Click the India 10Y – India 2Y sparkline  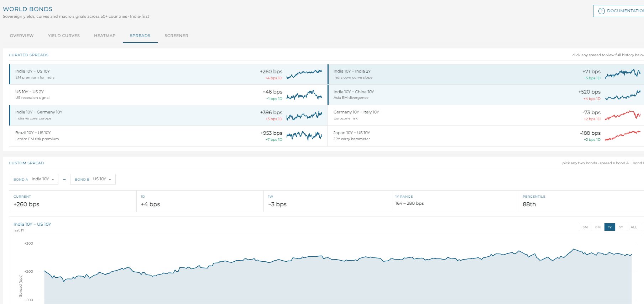(623, 74)
